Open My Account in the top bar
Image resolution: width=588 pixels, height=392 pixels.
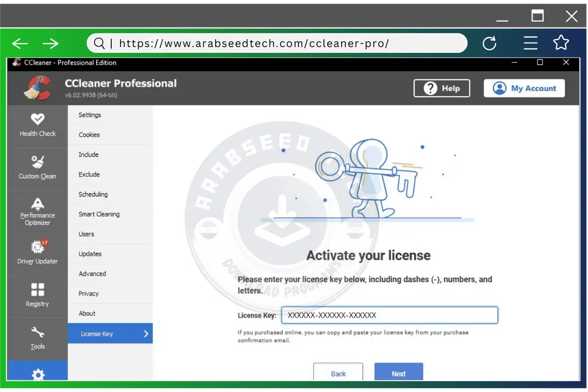coord(524,88)
